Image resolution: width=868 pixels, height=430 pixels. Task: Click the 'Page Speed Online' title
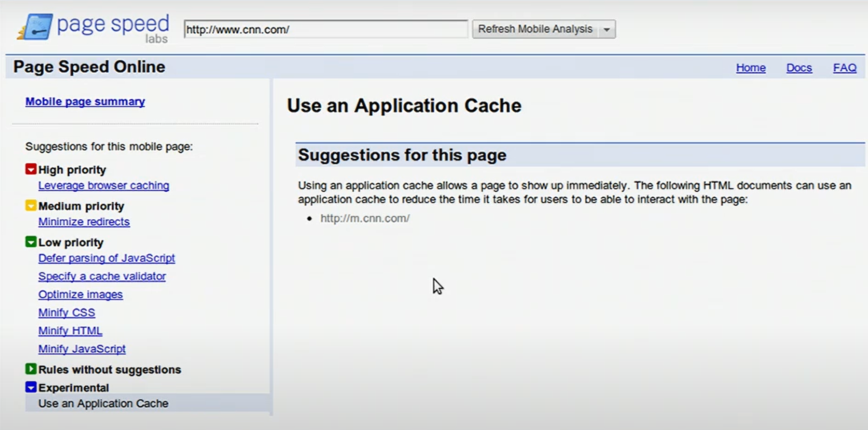click(89, 67)
